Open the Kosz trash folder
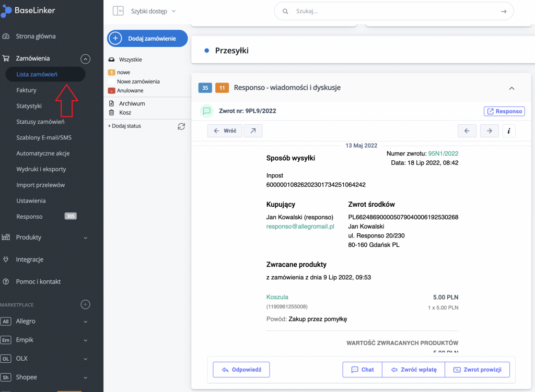 coord(125,112)
